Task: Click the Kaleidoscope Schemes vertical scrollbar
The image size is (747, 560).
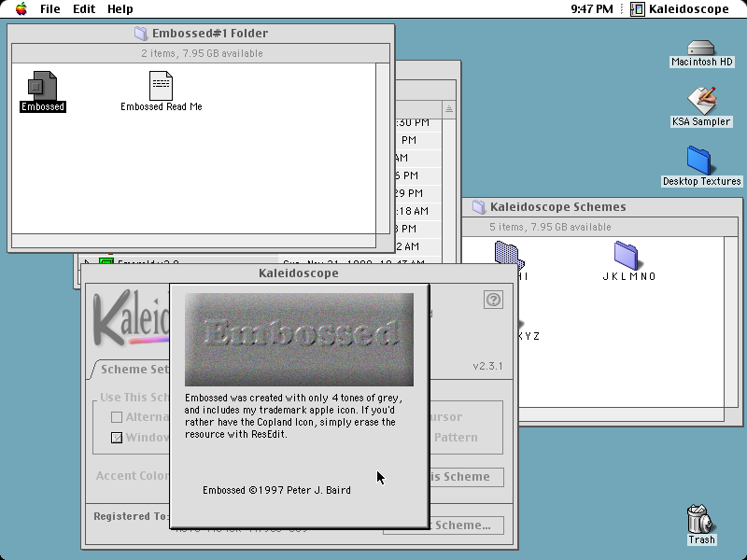Action: (x=731, y=323)
